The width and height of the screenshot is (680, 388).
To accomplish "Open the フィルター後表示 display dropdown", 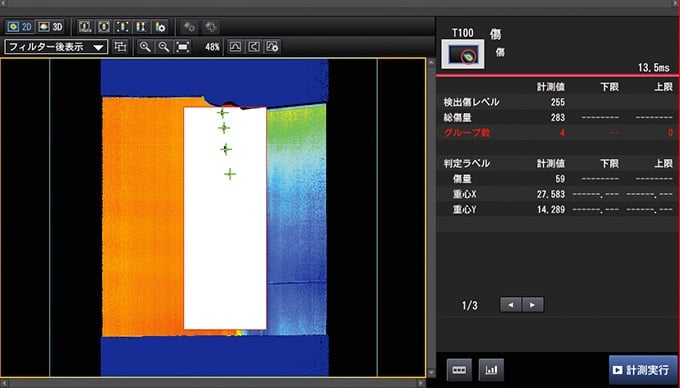I will tap(56, 47).
